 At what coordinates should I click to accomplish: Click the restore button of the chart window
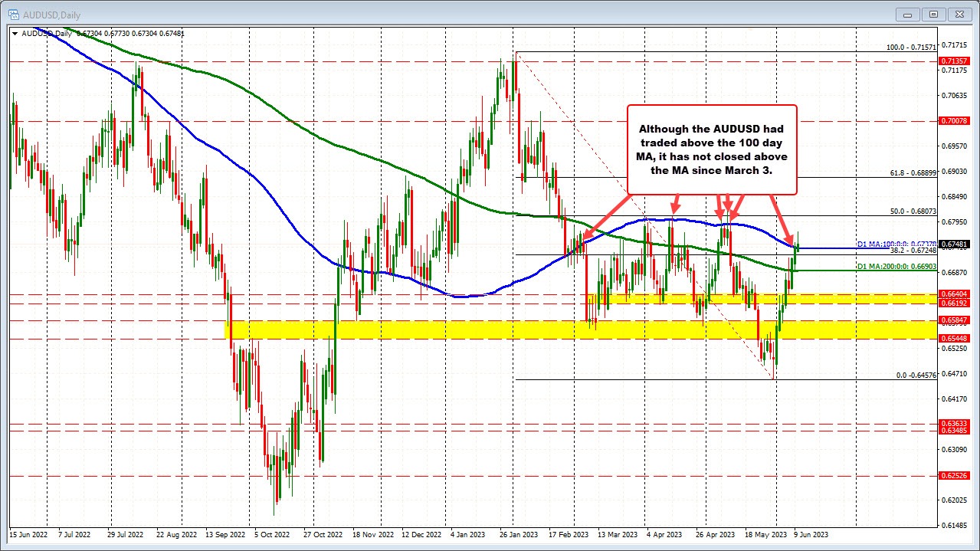point(933,14)
